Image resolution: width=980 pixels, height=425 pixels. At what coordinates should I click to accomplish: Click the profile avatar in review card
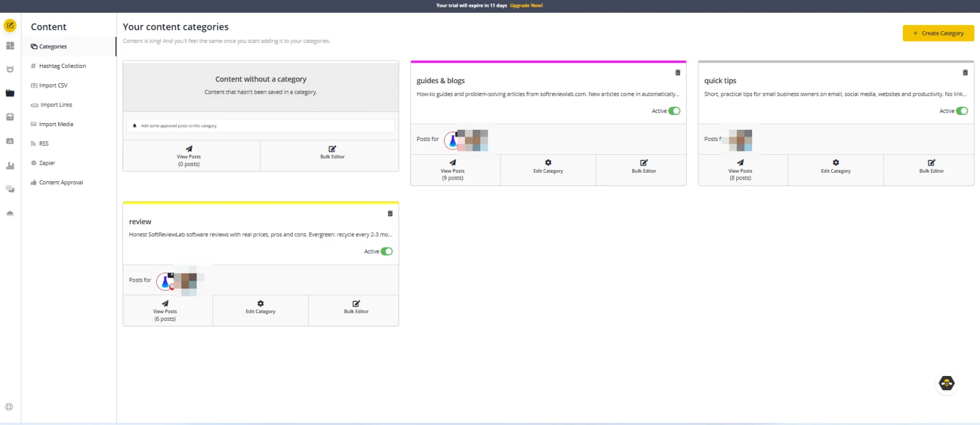[x=165, y=281]
